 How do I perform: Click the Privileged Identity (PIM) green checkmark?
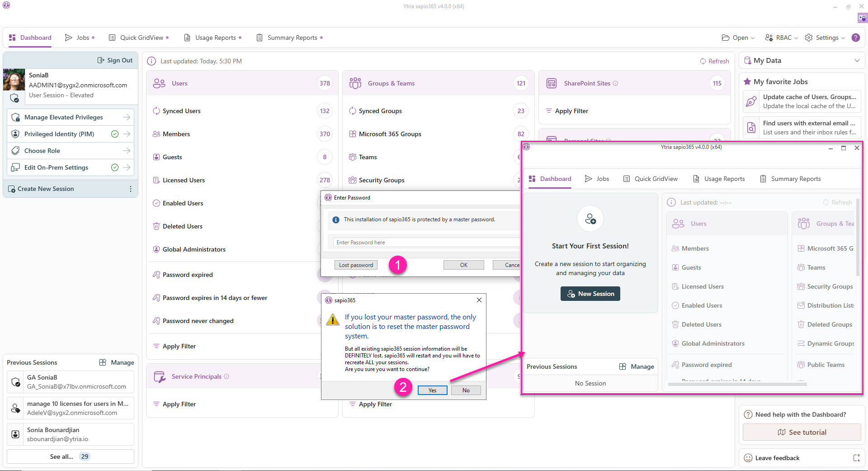pyautogui.click(x=115, y=134)
